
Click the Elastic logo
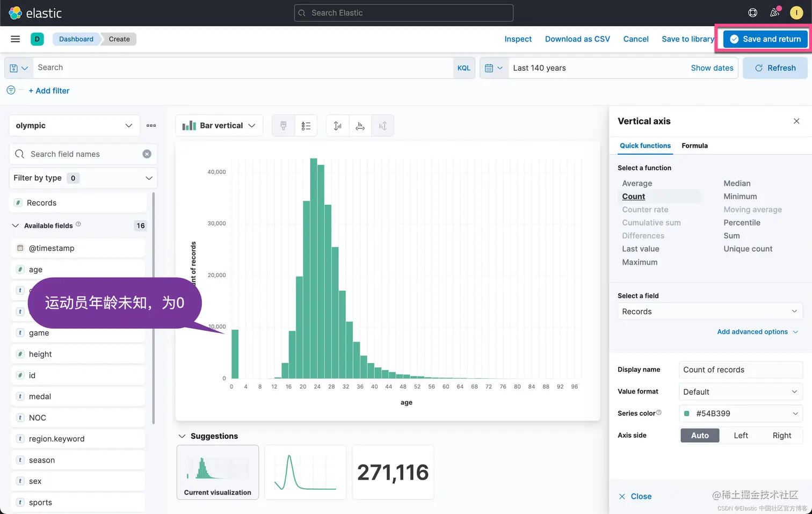tap(35, 13)
